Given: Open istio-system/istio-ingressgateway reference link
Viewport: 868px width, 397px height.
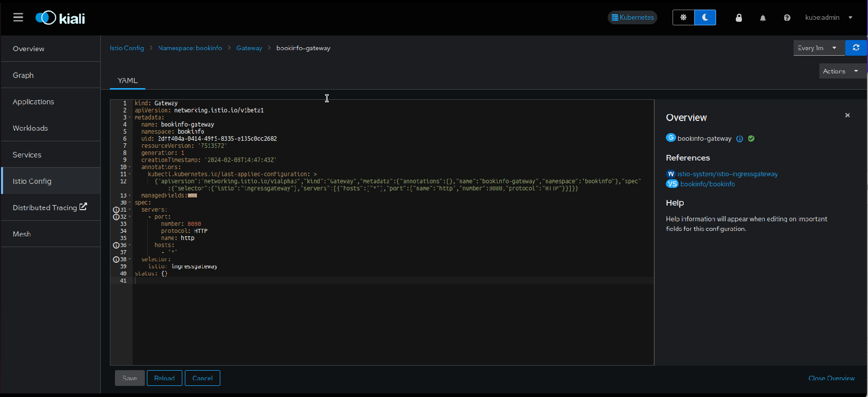Looking at the screenshot, I should (727, 174).
